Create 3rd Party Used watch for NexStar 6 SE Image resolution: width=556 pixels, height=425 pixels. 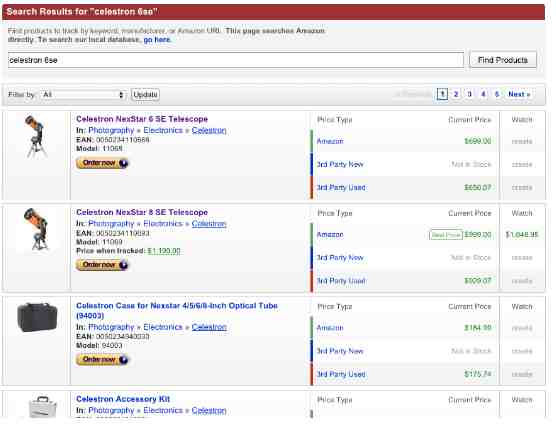click(x=522, y=188)
